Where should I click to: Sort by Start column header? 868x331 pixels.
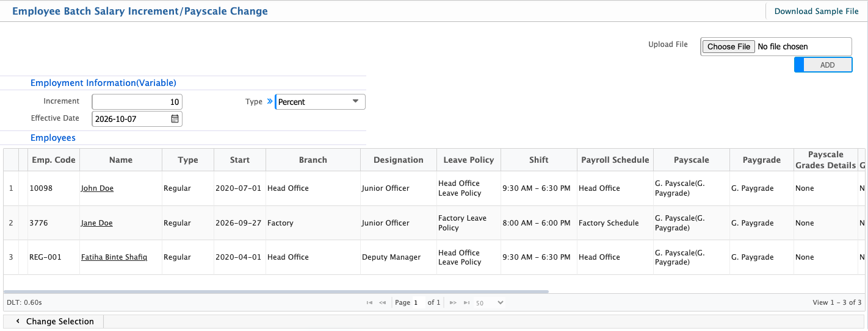pyautogui.click(x=240, y=160)
